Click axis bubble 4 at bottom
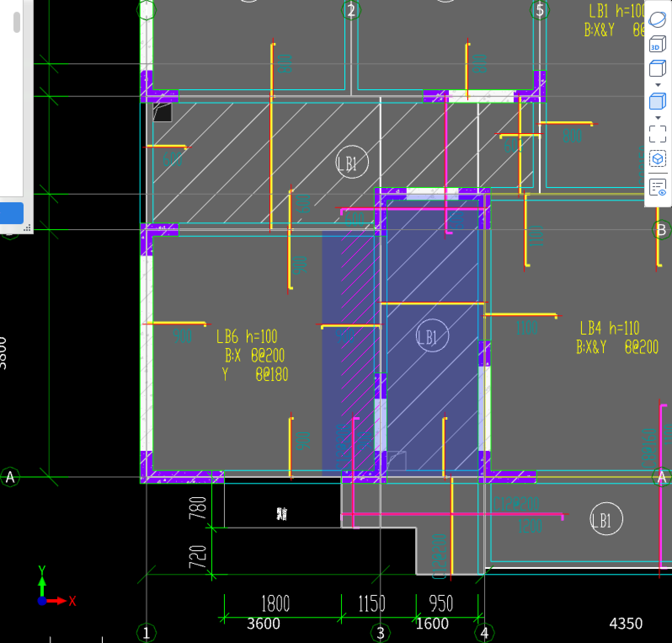The image size is (672, 643). click(484, 633)
